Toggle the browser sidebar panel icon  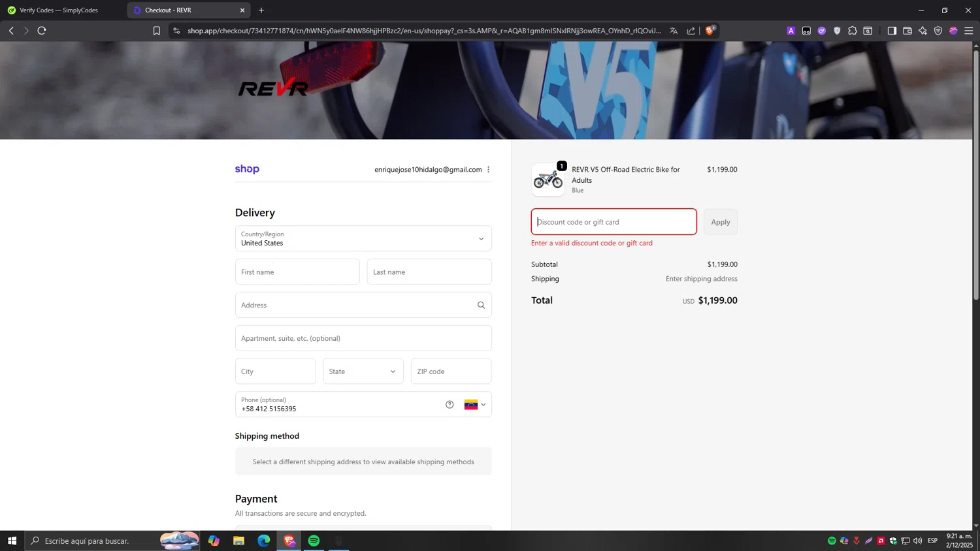coord(892,31)
